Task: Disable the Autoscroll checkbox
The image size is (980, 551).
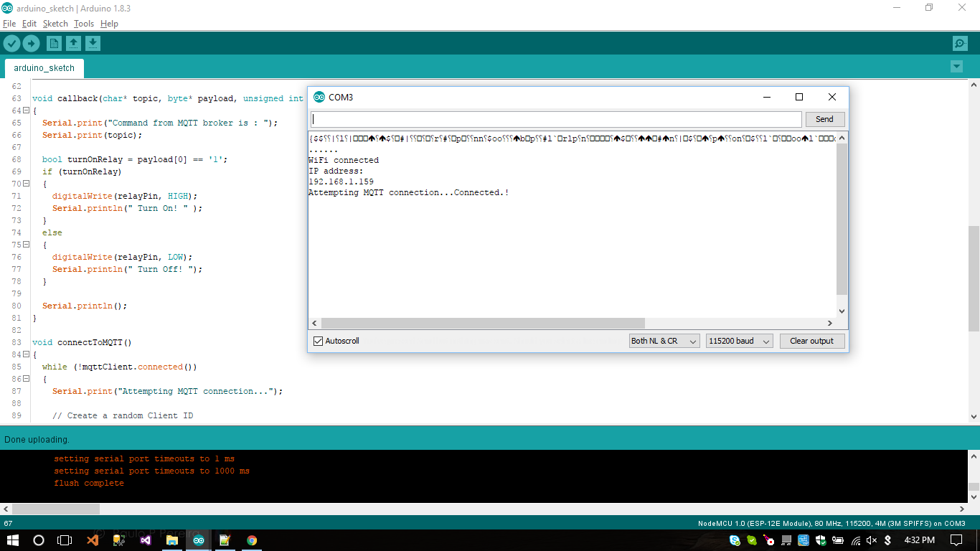Action: click(x=317, y=341)
